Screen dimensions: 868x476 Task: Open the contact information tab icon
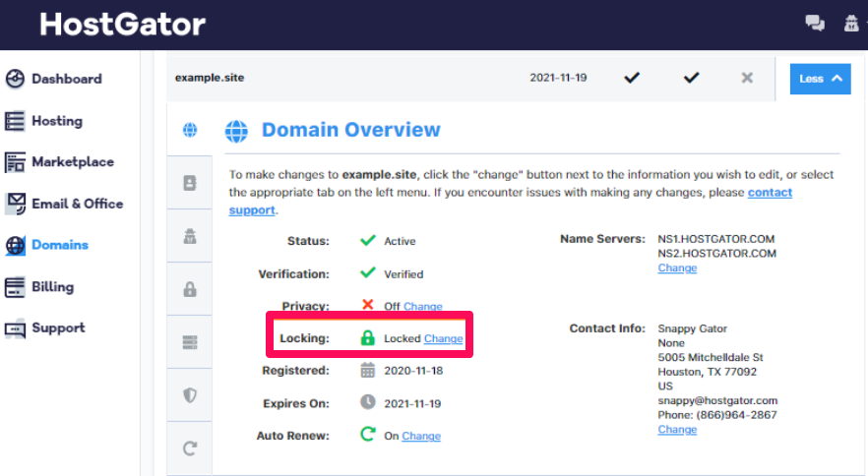(190, 183)
